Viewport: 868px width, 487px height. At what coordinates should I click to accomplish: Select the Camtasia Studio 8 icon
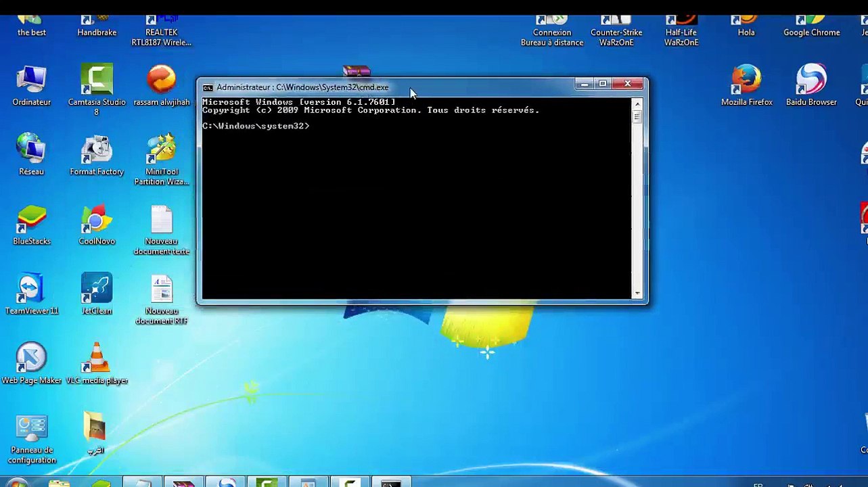point(97,90)
